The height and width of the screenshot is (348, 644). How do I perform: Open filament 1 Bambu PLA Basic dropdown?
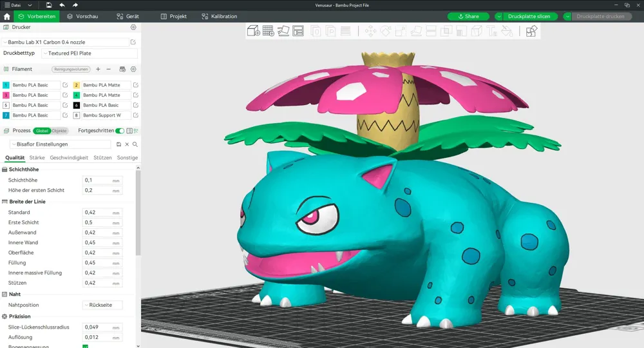pos(35,85)
